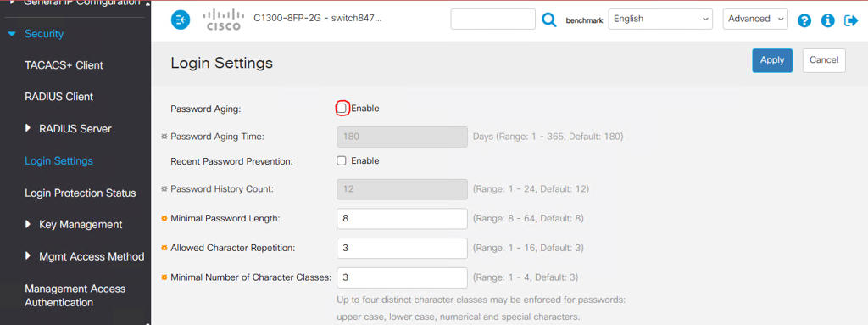The image size is (868, 325).
Task: Open Login Protection Status page
Action: pos(81,193)
